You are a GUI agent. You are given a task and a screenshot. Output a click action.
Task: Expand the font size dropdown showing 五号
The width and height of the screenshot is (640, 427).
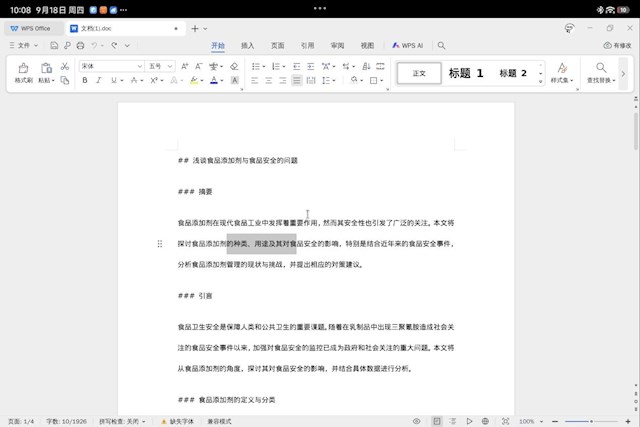(x=160, y=66)
